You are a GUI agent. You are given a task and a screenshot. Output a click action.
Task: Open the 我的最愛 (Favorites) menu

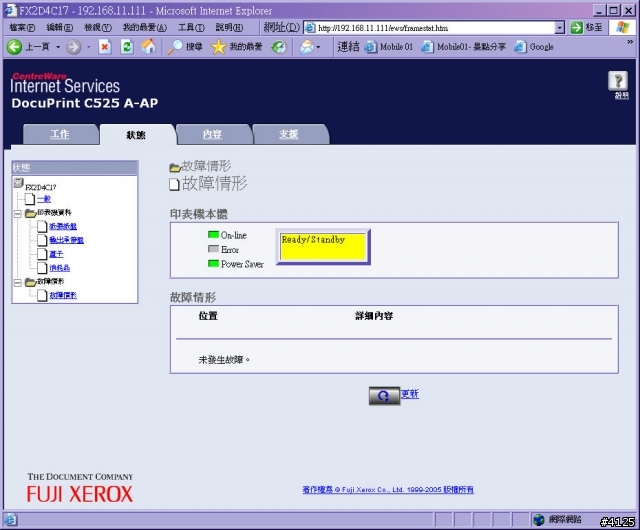click(145, 28)
